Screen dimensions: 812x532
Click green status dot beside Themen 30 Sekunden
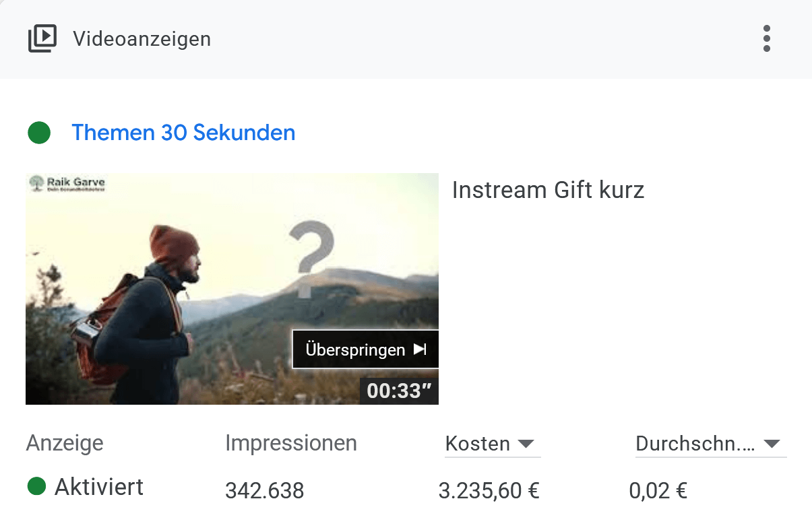pos(39,133)
